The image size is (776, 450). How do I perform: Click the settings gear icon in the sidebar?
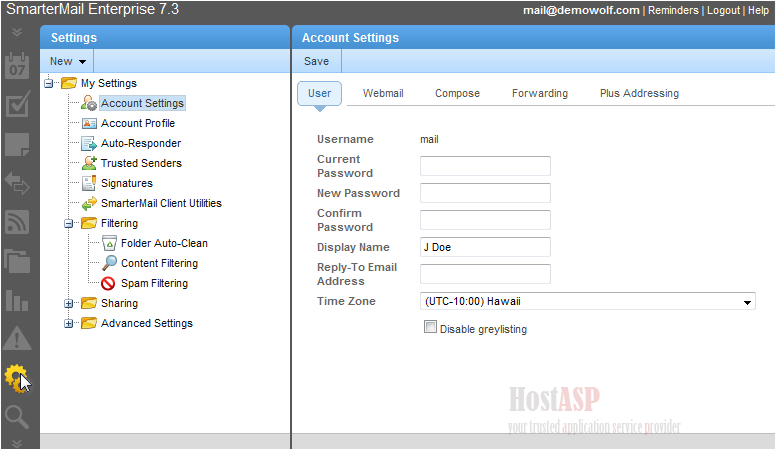17,378
